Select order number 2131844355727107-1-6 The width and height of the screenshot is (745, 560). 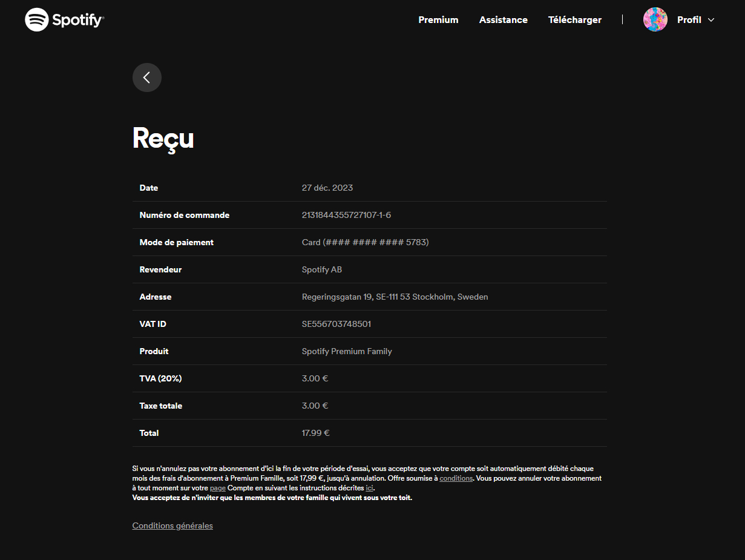click(346, 215)
